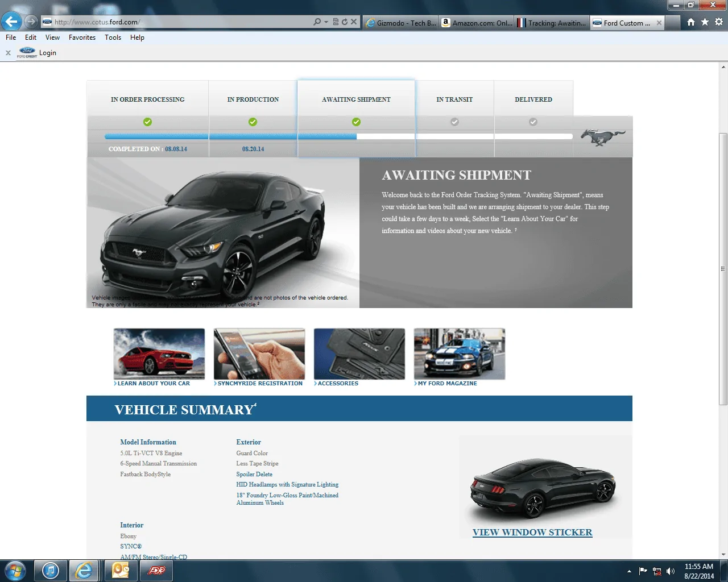Click the rear-view black Mustang image
The height and width of the screenshot is (582, 728).
543,488
